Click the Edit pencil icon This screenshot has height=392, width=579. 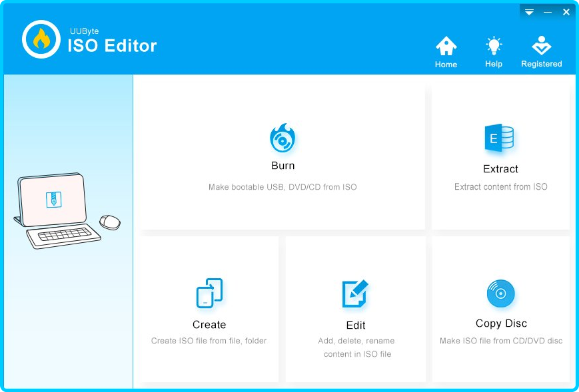[x=355, y=294]
